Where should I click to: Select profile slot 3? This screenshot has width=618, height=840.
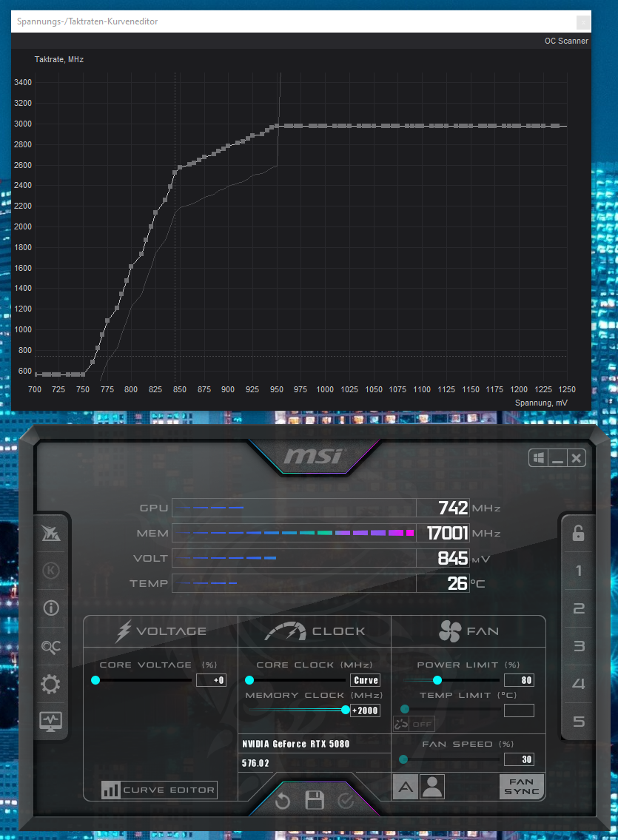point(578,646)
